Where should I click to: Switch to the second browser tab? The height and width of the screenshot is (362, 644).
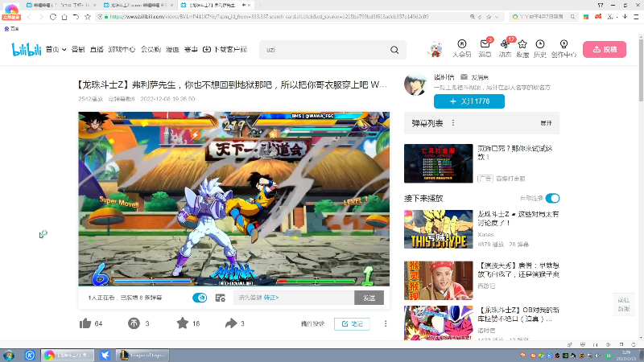pos(138,5)
